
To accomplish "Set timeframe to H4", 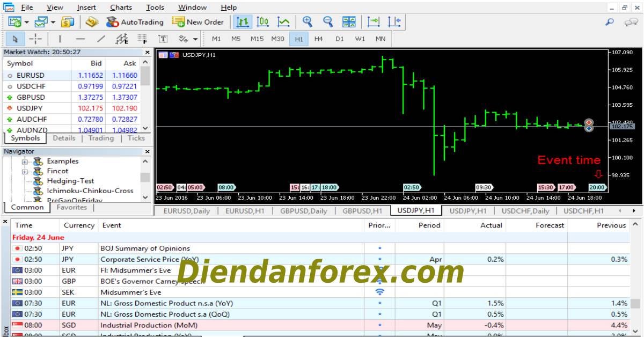I will point(319,39).
